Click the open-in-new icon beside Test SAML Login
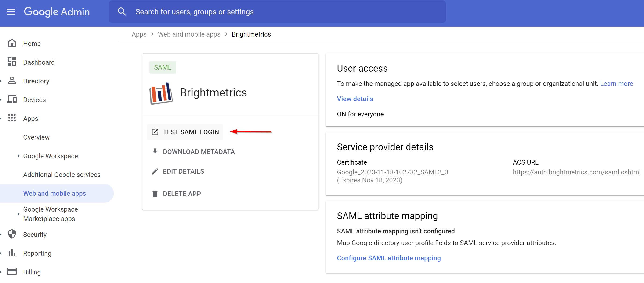This screenshot has width=644, height=283. (155, 132)
